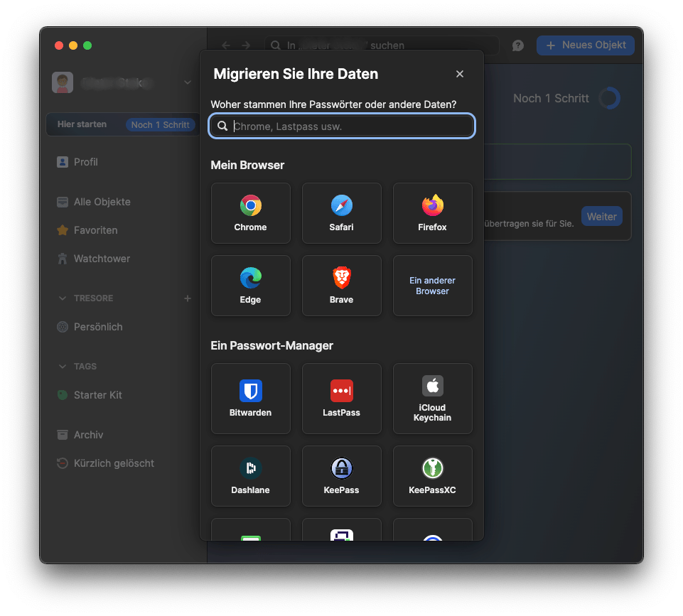Focus the Chrome, Lastpass usw. search field
The width and height of the screenshot is (683, 616).
coord(341,126)
